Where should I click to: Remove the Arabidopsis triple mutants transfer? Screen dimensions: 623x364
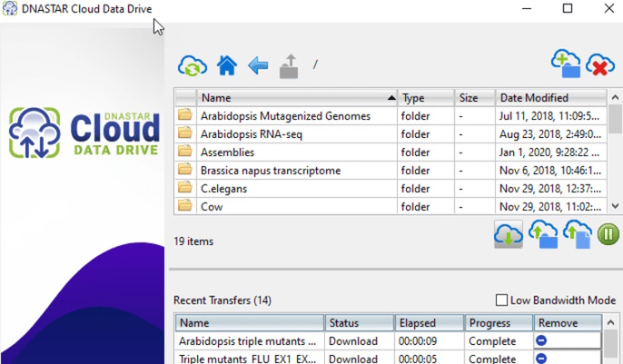pos(541,340)
